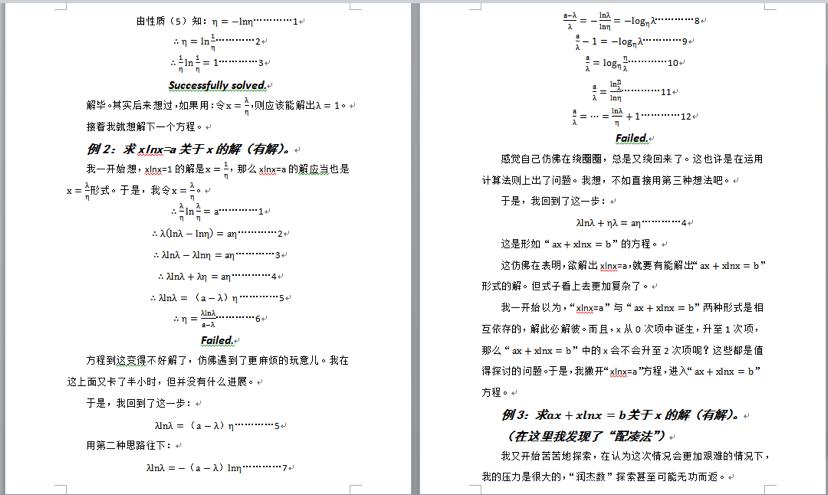The height and width of the screenshot is (495, 828).
Task: Click the heading '例2：求xlnx=a关于x的解（有解）。'
Action: pos(190,149)
